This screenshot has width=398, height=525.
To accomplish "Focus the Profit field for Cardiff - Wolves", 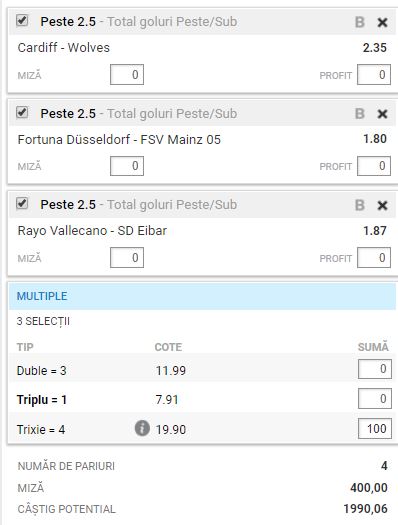I will pos(374,74).
